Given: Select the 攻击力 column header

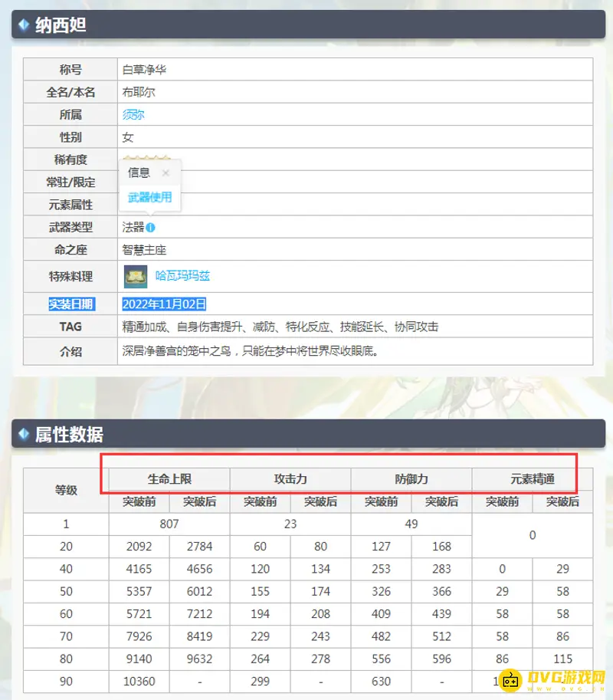Looking at the screenshot, I should 290,479.
